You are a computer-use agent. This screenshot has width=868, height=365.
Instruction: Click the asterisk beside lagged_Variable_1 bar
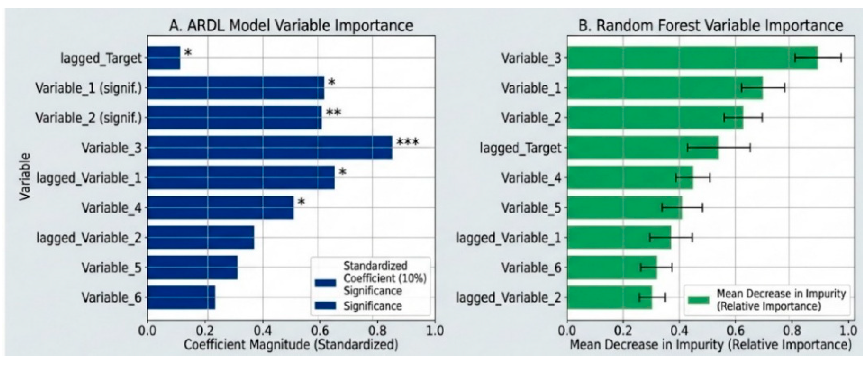point(342,172)
